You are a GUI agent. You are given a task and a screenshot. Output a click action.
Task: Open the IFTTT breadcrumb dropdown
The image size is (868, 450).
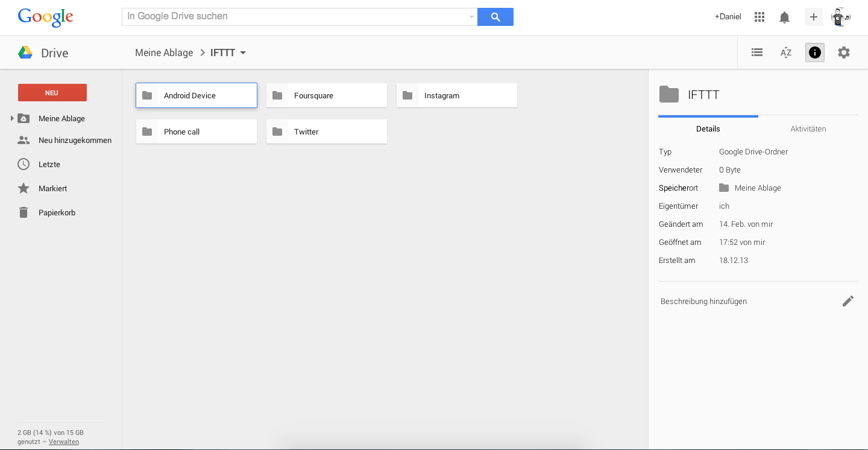tap(243, 52)
